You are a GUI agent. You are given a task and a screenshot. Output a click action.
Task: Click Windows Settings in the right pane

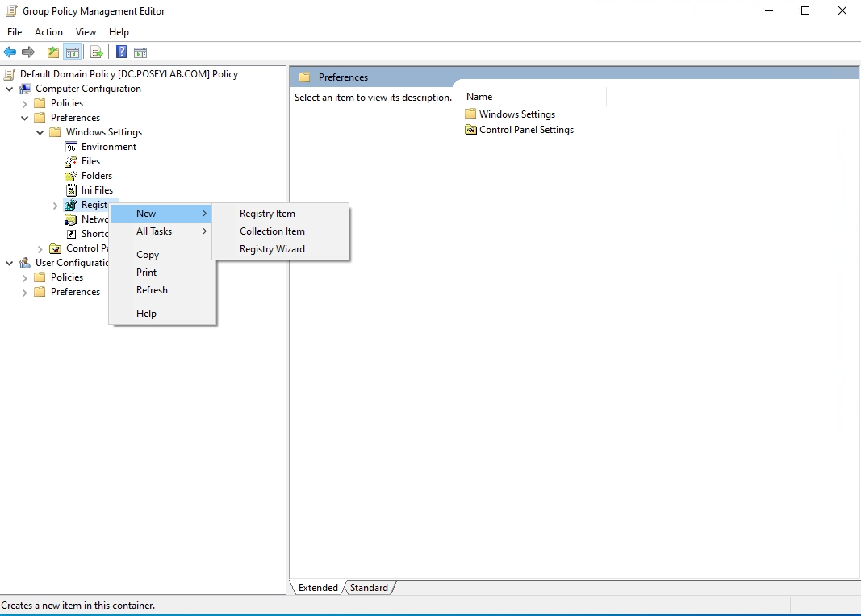coord(516,114)
